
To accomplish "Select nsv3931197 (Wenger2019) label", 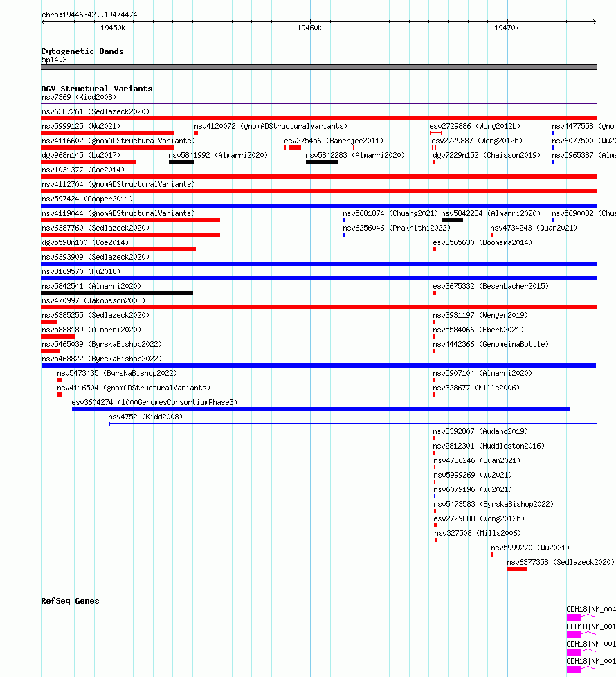I will pos(480,315).
